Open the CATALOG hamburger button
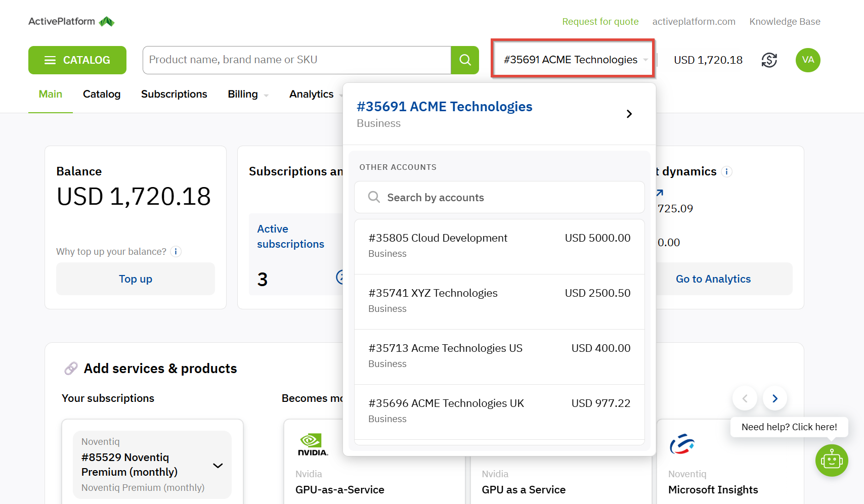Screen dimensions: 864x504 pos(77,60)
